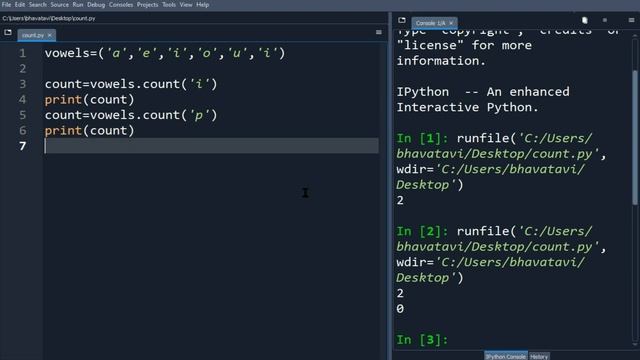Open the Source menu
The width and height of the screenshot is (640, 360).
coord(60,5)
